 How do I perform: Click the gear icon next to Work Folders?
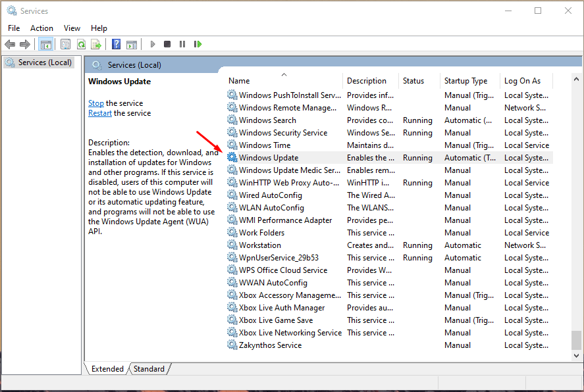tap(232, 232)
